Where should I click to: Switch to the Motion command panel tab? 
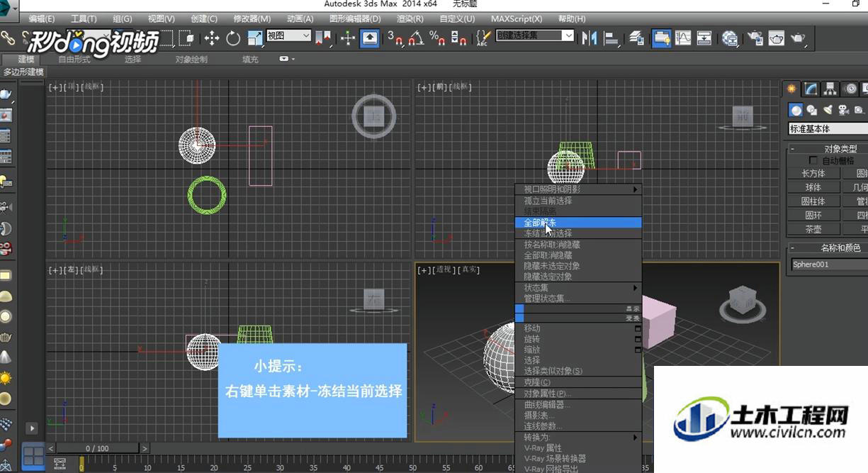850,89
